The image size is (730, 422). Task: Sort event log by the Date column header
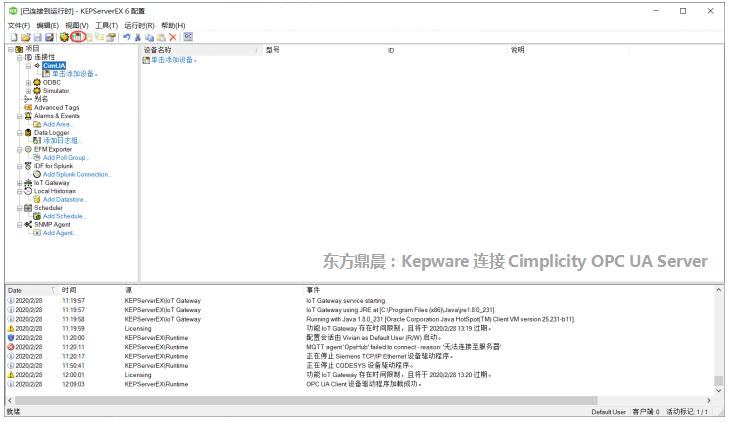(x=31, y=290)
